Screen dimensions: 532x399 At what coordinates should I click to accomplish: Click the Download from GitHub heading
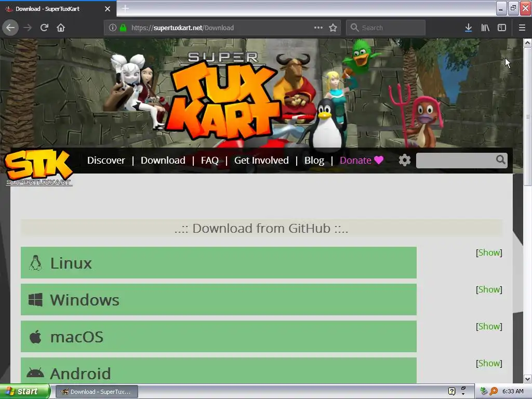[261, 229]
